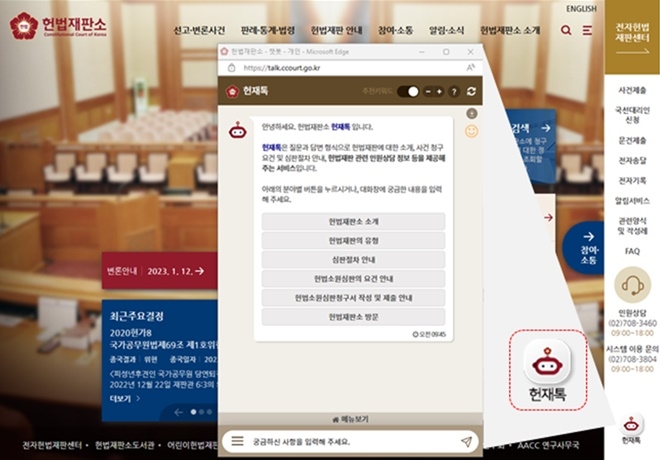Click the search magnifier icon in site header

pos(567,31)
